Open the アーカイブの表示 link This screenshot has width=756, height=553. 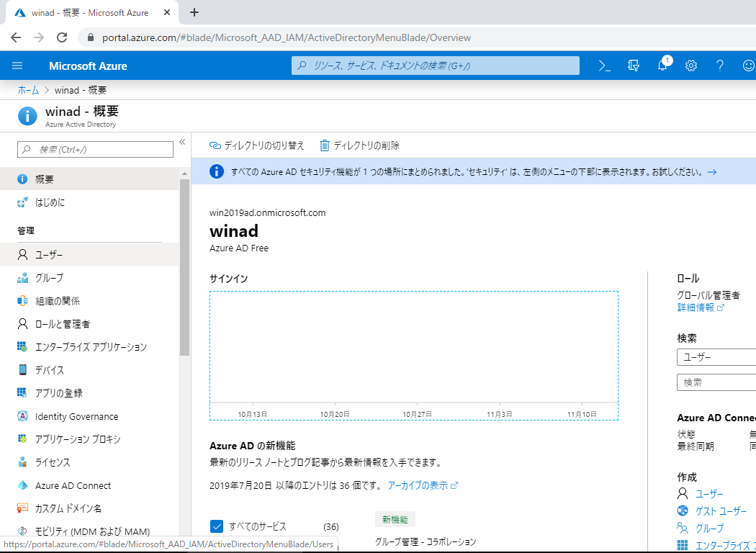pos(423,485)
